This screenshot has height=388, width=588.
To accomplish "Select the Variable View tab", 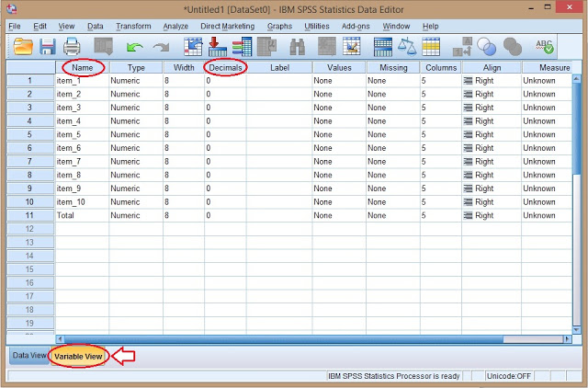I will point(78,356).
